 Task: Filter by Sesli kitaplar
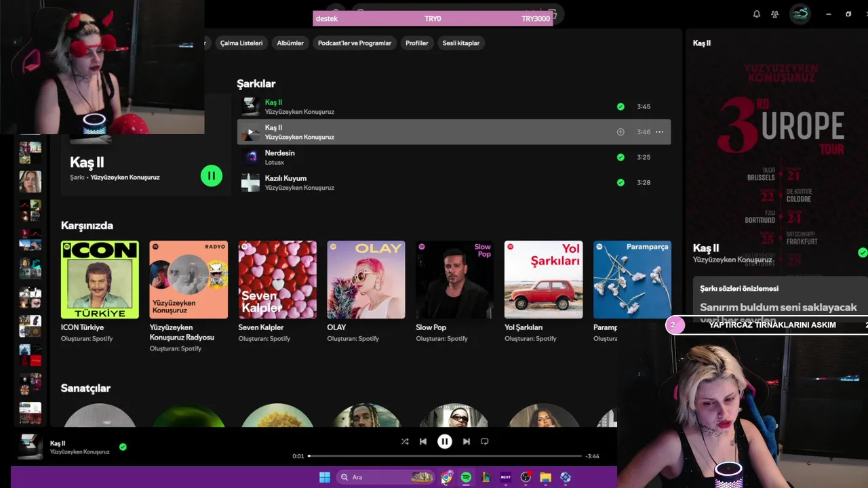[x=461, y=43]
